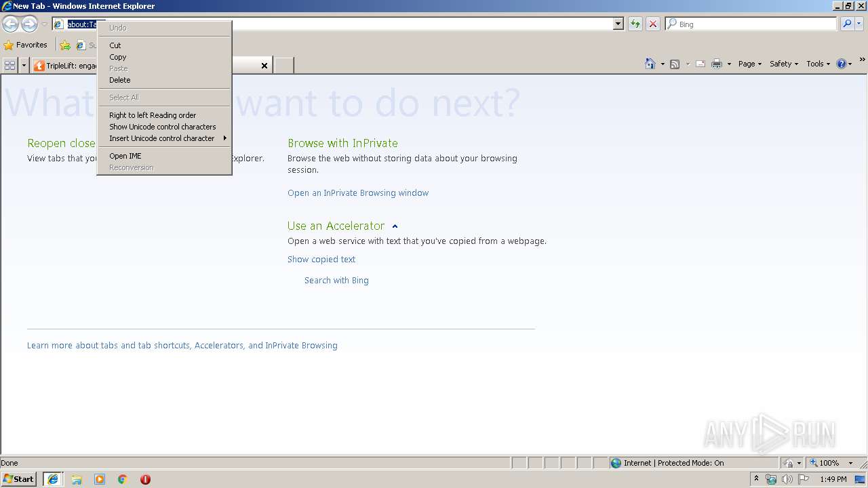Open a new blank tab button

pyautogui.click(x=283, y=66)
